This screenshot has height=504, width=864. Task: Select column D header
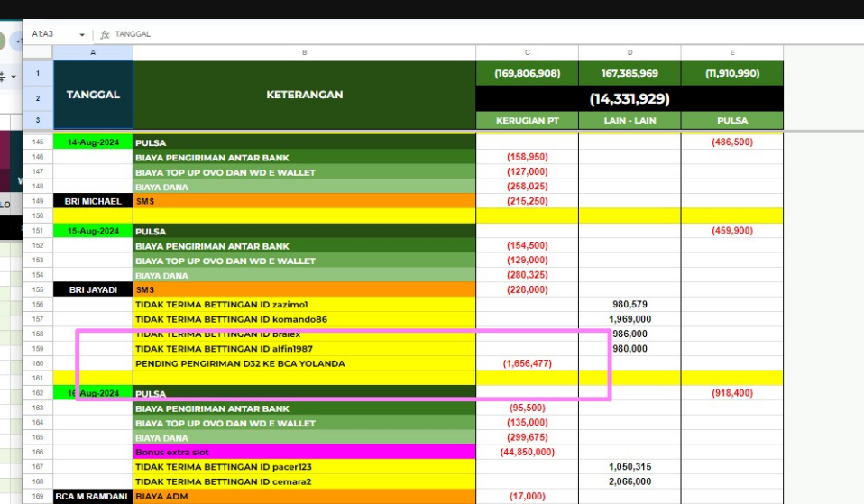pyautogui.click(x=630, y=52)
